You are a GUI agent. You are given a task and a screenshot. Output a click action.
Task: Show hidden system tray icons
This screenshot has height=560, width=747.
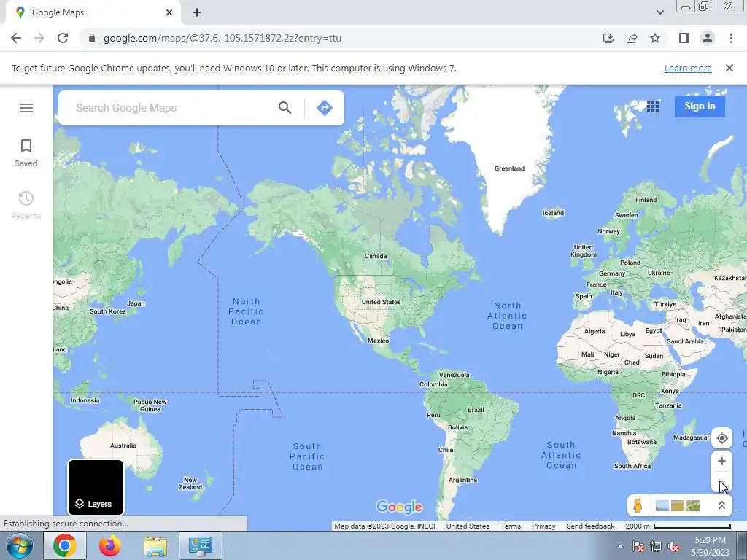coord(620,546)
